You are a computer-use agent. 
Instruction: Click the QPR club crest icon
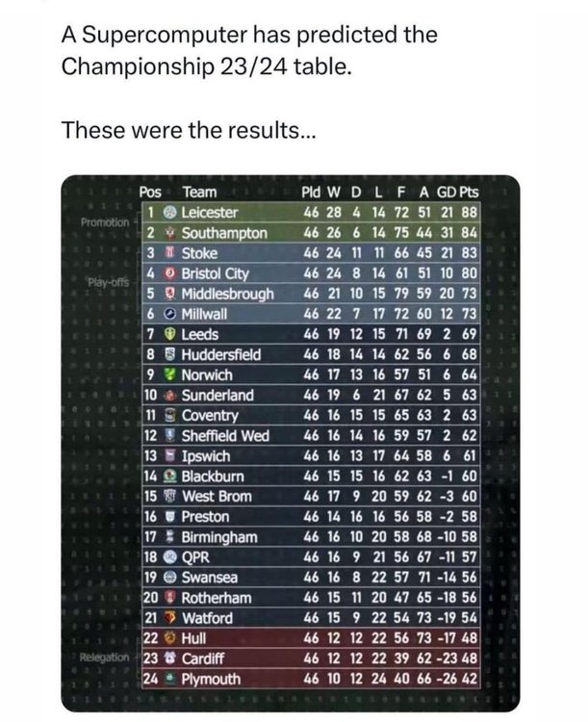170,557
